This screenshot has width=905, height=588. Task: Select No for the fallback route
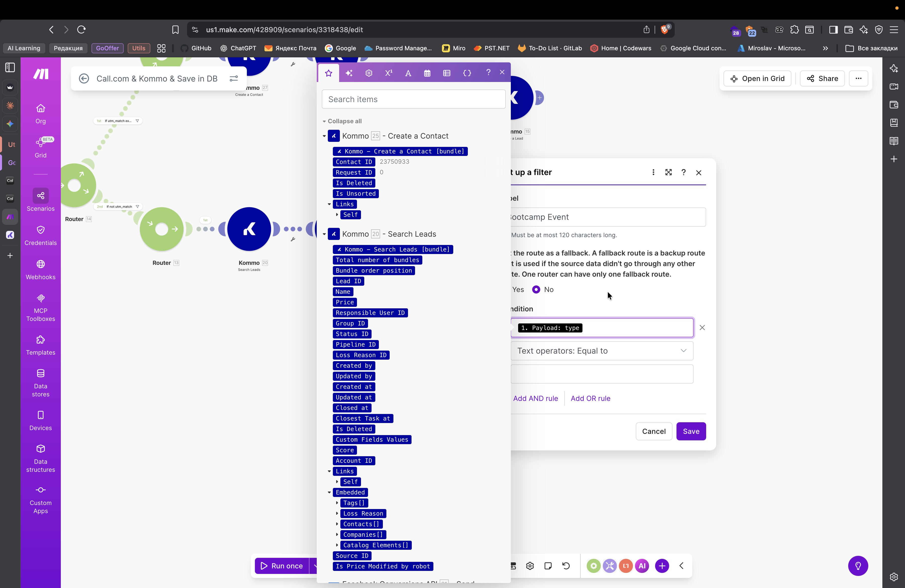click(x=536, y=289)
